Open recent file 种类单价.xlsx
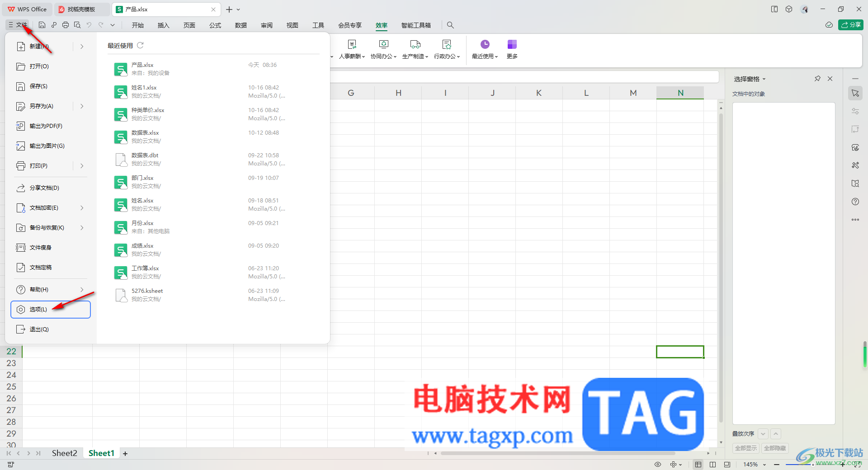This screenshot has width=868, height=470. tap(212, 114)
